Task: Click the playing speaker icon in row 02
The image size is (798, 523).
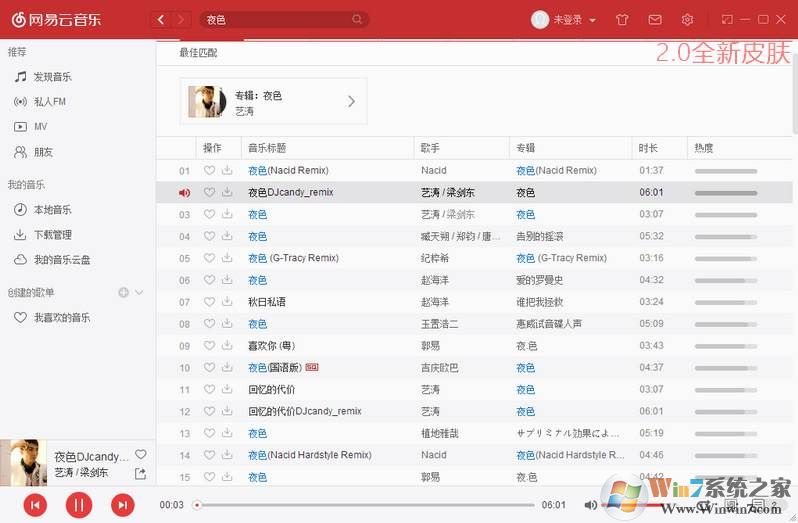Action: (184, 193)
